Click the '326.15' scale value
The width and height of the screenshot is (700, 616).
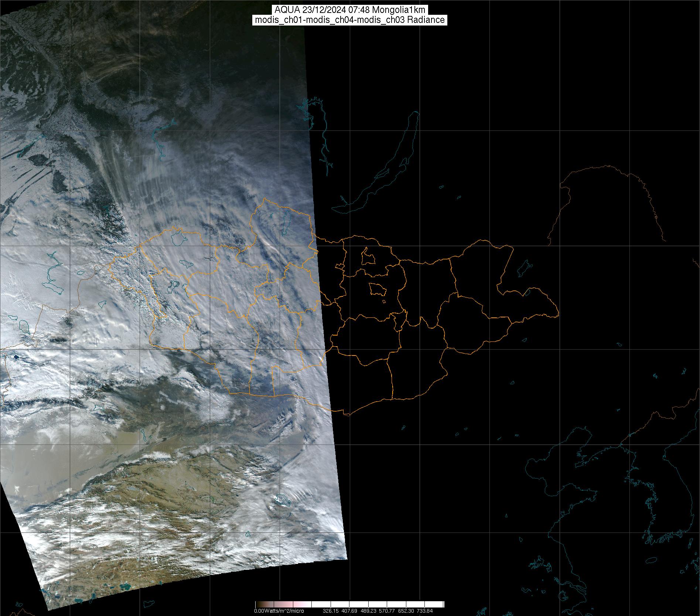coord(331,611)
